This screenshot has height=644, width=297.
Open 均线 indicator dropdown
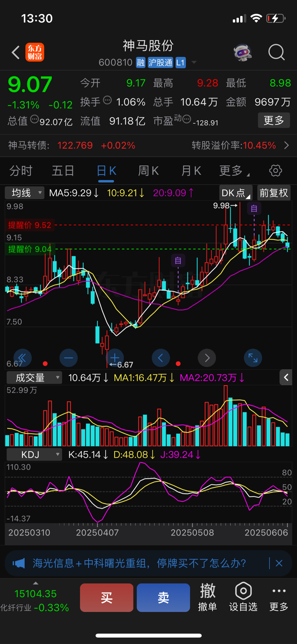click(x=25, y=192)
